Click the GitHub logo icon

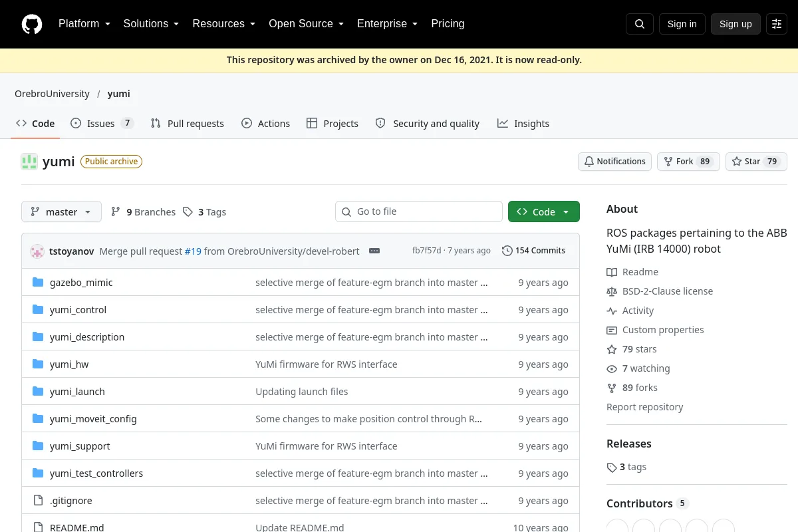(32, 24)
